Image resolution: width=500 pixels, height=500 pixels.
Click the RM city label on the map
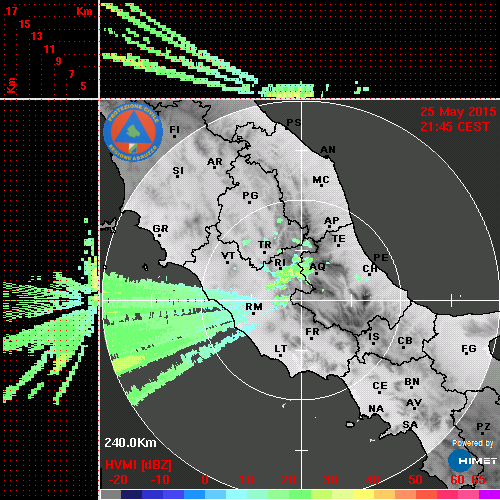tap(254, 307)
